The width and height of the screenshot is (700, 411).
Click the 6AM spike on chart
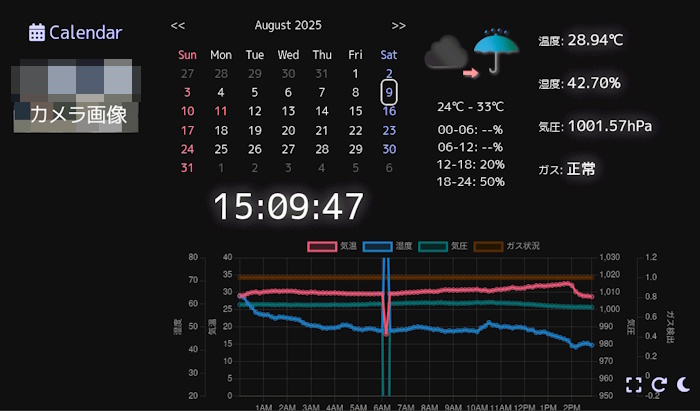click(x=386, y=326)
